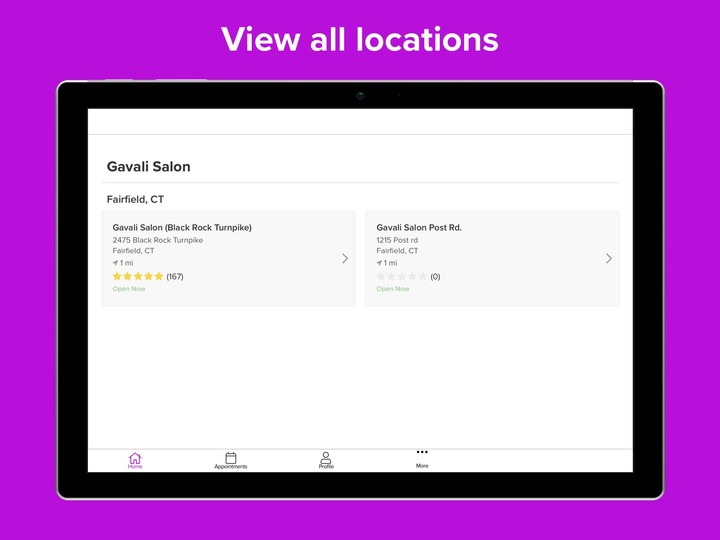Click the distance arrow icon on Black Rock Turnpike card

click(115, 263)
